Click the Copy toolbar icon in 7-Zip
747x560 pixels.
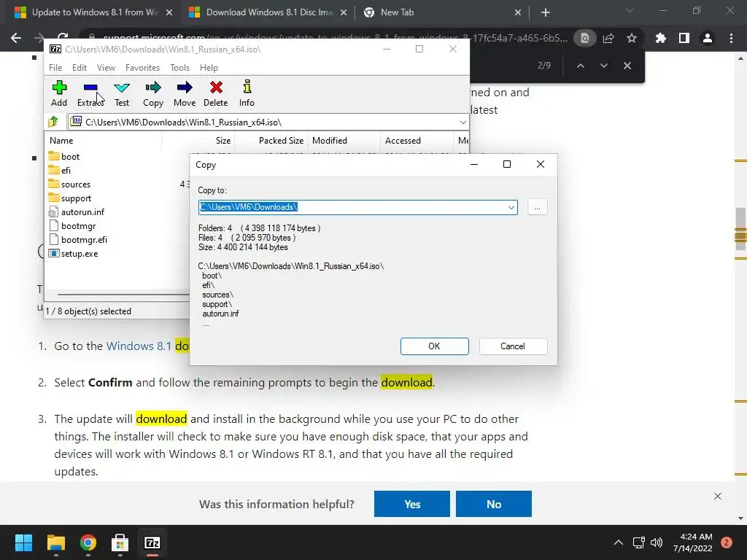click(x=153, y=93)
